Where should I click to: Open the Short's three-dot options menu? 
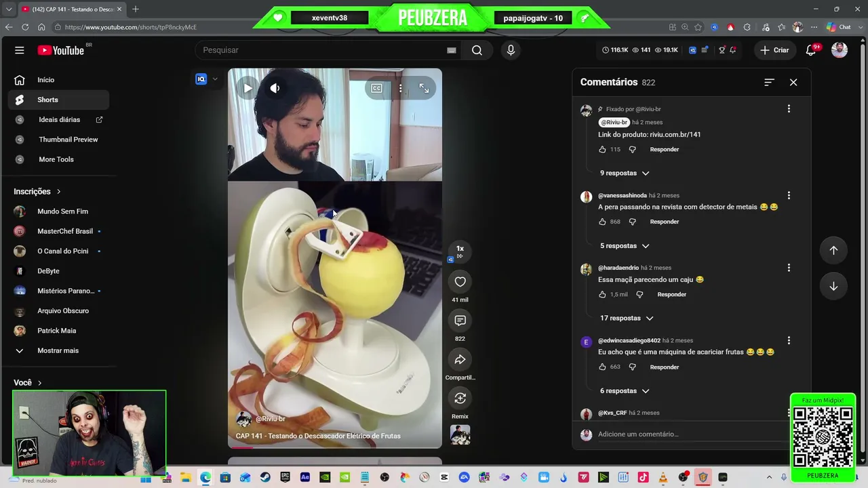point(401,88)
